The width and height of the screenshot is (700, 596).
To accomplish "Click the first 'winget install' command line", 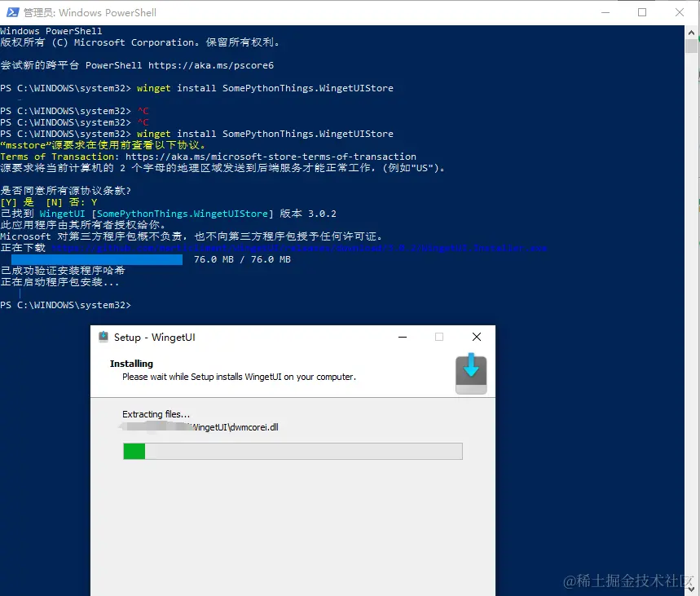I will click(265, 88).
